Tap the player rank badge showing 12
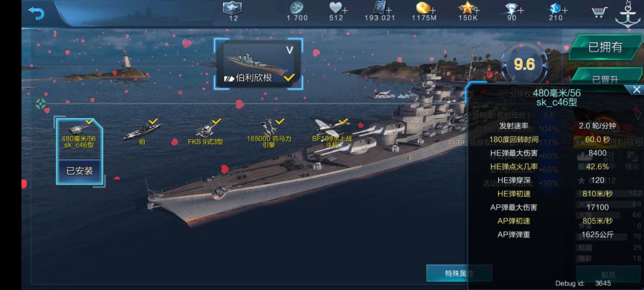644x290 pixels. 233,8
